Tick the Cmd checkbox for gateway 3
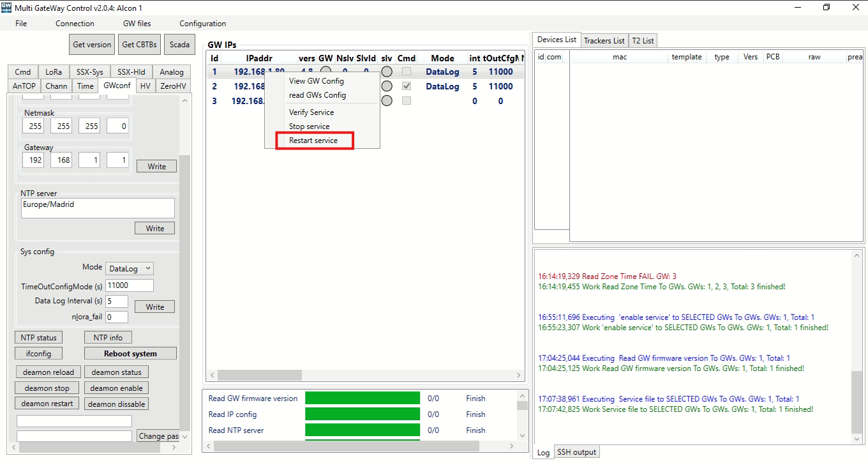 point(407,101)
